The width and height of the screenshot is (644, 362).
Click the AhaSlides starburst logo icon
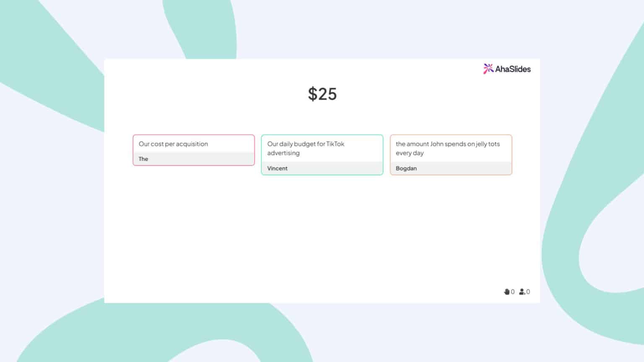click(488, 69)
